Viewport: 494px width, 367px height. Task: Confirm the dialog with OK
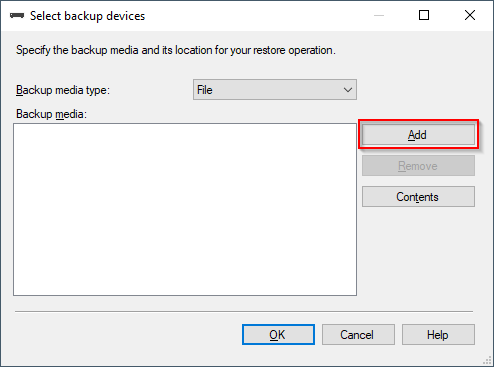coord(278,334)
